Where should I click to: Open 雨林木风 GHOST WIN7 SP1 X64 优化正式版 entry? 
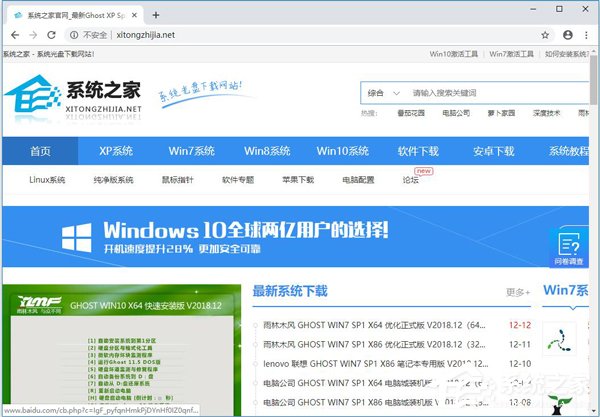click(x=374, y=325)
